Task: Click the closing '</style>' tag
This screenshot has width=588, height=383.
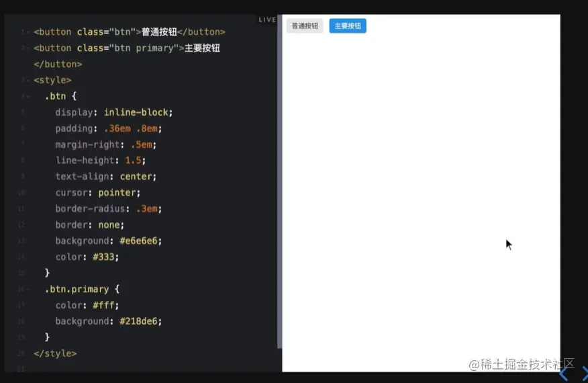Action: click(x=55, y=353)
